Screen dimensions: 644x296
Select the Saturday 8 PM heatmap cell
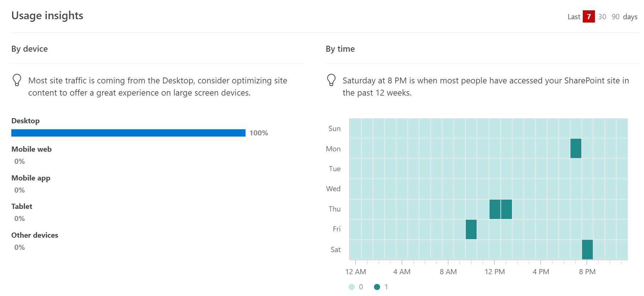(587, 249)
